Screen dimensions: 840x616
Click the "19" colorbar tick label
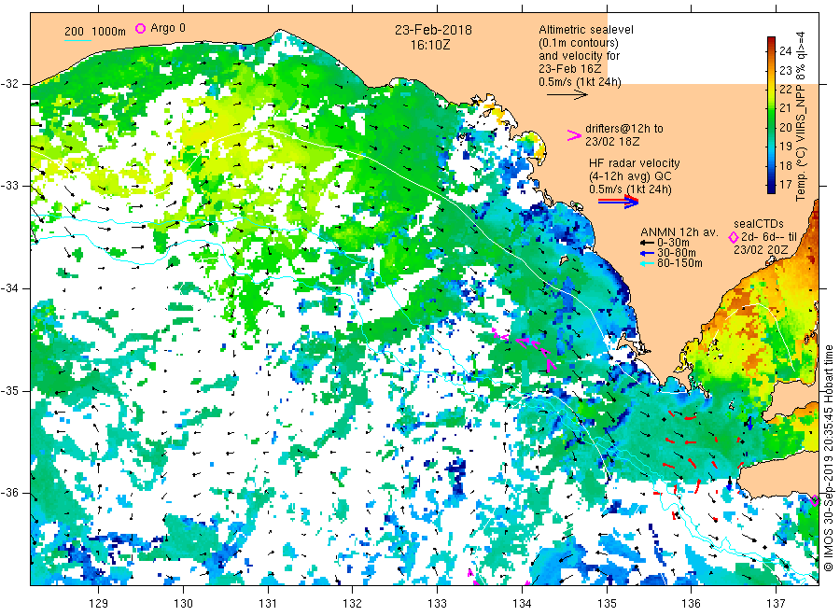point(785,147)
